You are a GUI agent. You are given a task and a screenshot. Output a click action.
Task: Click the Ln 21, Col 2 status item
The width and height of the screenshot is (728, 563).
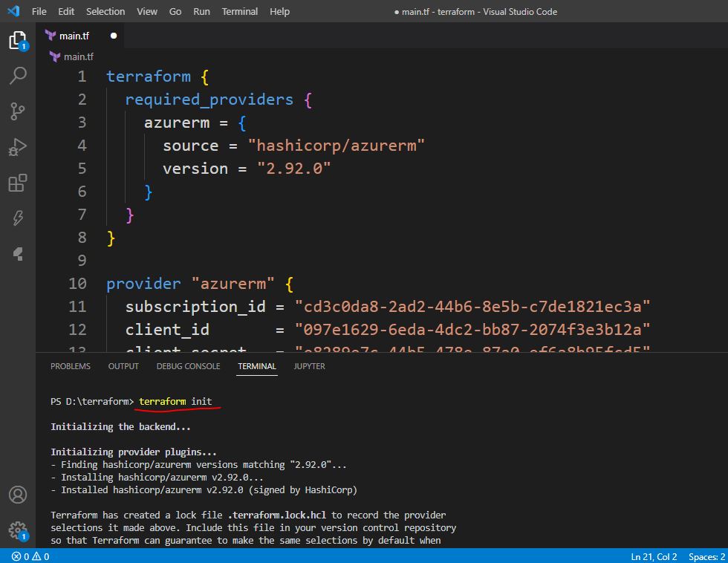tap(654, 556)
